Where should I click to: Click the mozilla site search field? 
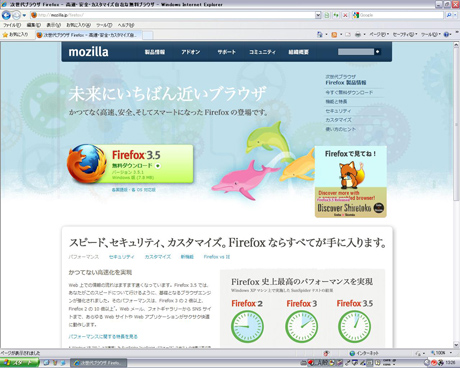click(356, 52)
